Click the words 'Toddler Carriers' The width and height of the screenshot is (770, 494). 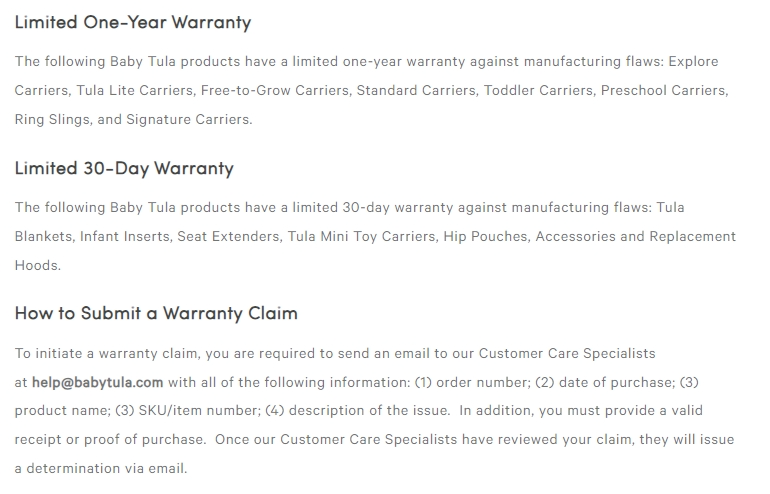(538, 90)
